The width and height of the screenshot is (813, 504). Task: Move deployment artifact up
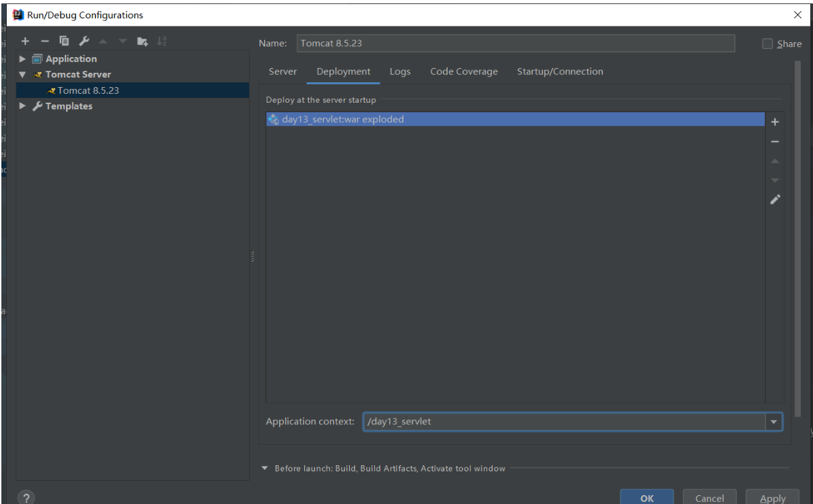tap(775, 161)
